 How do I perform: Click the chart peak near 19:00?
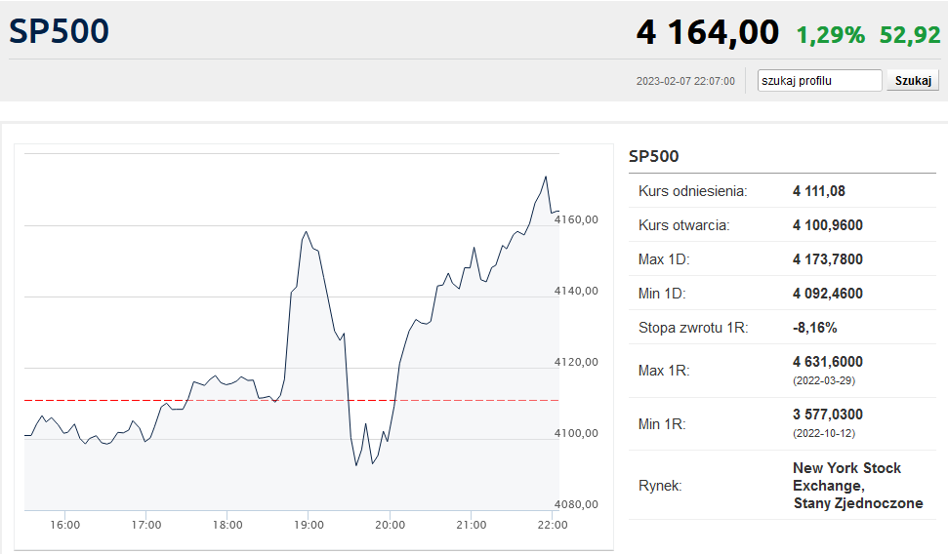pyautogui.click(x=307, y=232)
